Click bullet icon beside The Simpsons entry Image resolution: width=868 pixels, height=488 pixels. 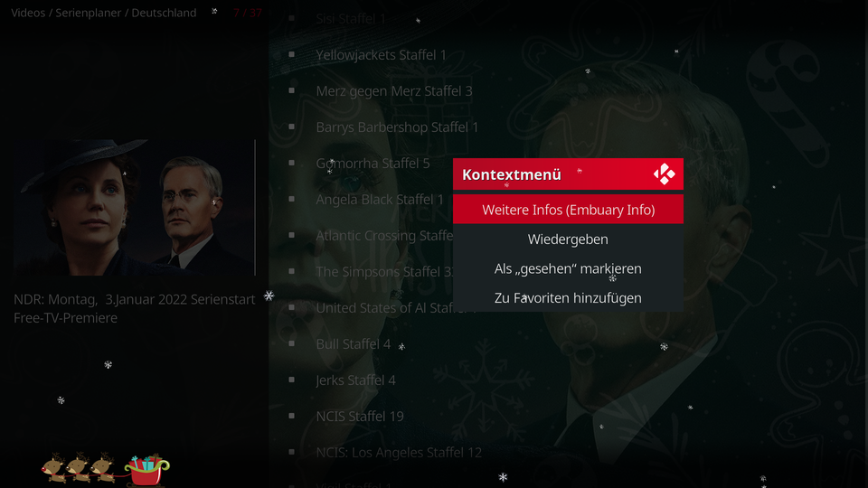tap(292, 272)
